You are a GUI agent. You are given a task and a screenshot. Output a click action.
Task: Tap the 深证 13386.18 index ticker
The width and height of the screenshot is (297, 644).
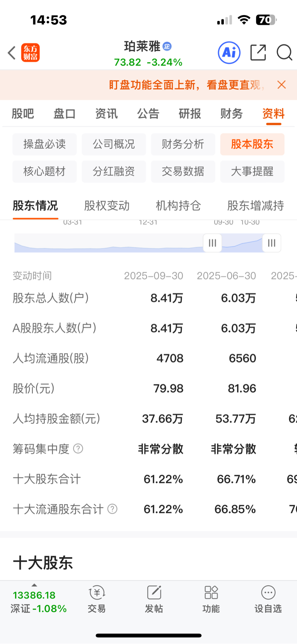point(38,602)
